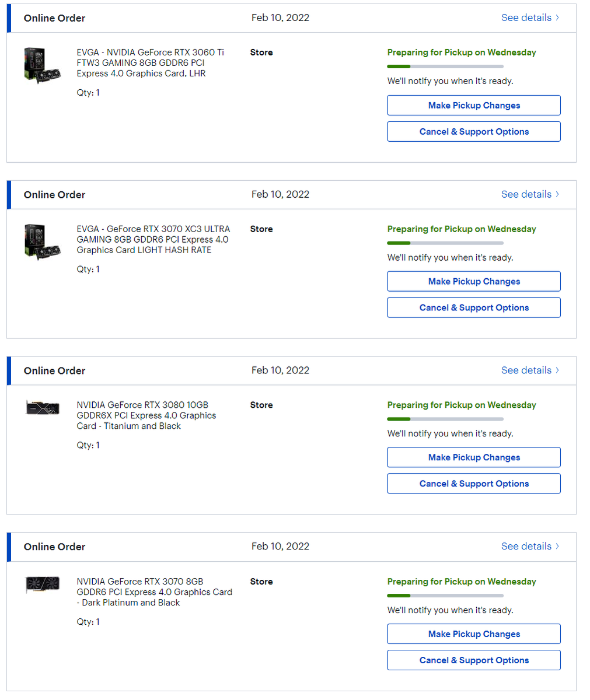
Task: Open the EVGA RTX 3060 Ti FTW3 product thumbnail
Action: [x=43, y=64]
